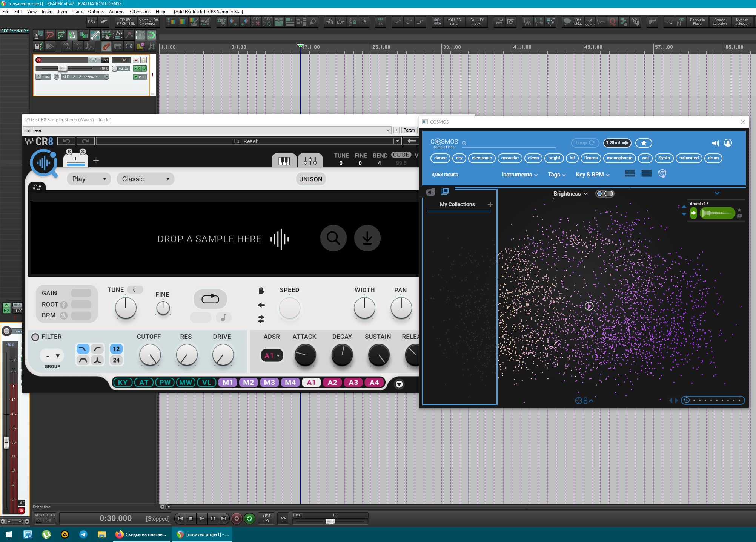The height and width of the screenshot is (542, 756).
Task: Click the CR8 hand icon above Speed
Action: click(261, 291)
